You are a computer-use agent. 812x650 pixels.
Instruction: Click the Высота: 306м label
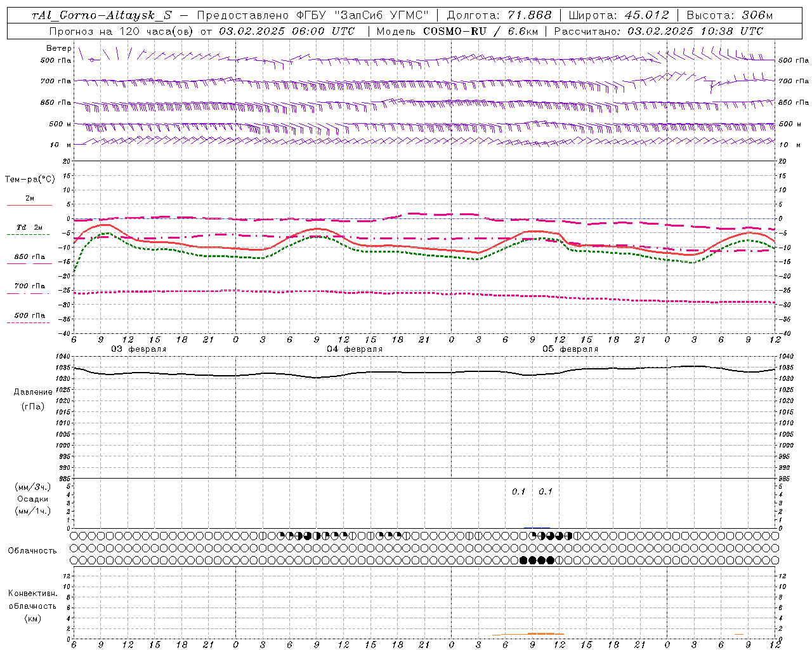pos(730,16)
